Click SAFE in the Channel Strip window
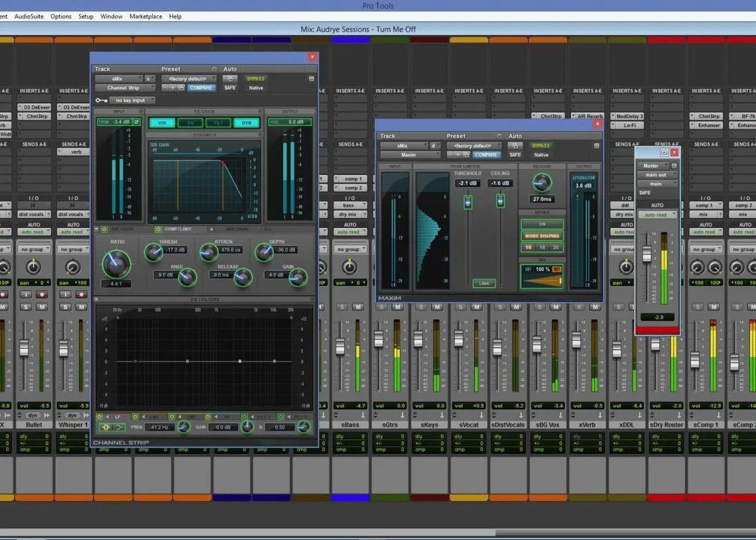Screen dimensions: 756x540 230,87
